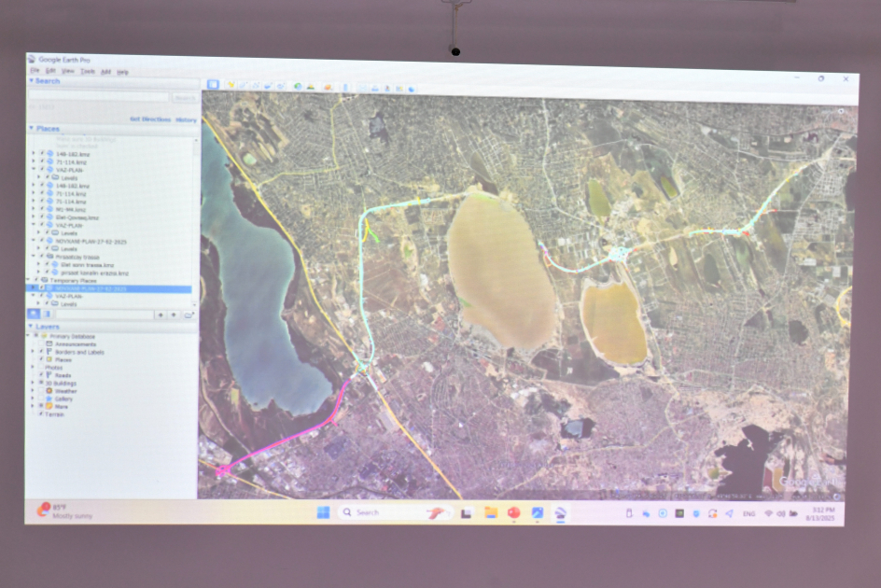Click the Add Placemark toolbar icon

231,85
